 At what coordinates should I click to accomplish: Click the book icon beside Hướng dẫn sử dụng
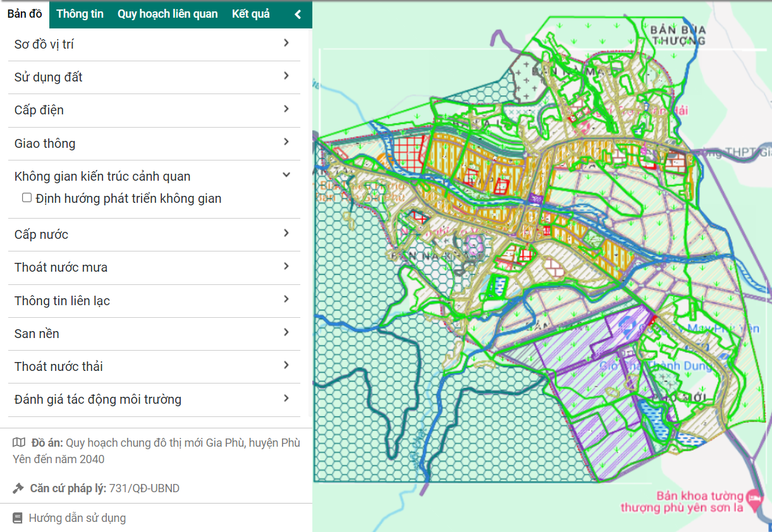[x=18, y=518]
